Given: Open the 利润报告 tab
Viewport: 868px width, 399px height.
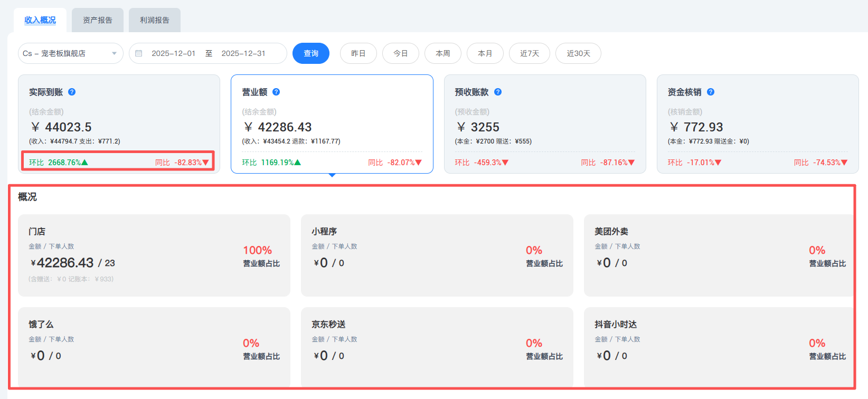Looking at the screenshot, I should point(155,20).
